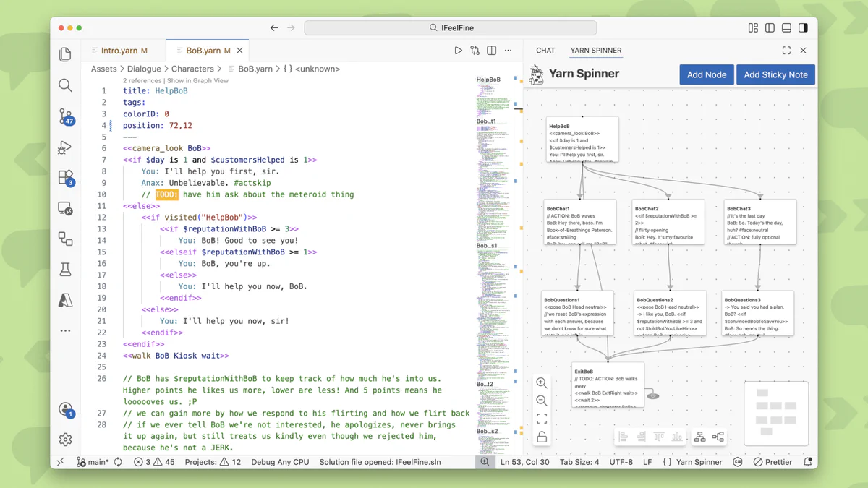Viewport: 868px width, 488px height.
Task: Open the editor's more actions ellipsis menu
Action: pos(508,51)
